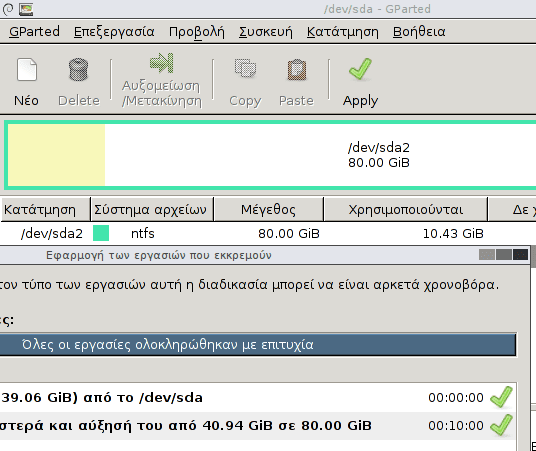
Task: Click the operation growing 40.94 GiB to 80.00 GiB
Action: (x=185, y=426)
